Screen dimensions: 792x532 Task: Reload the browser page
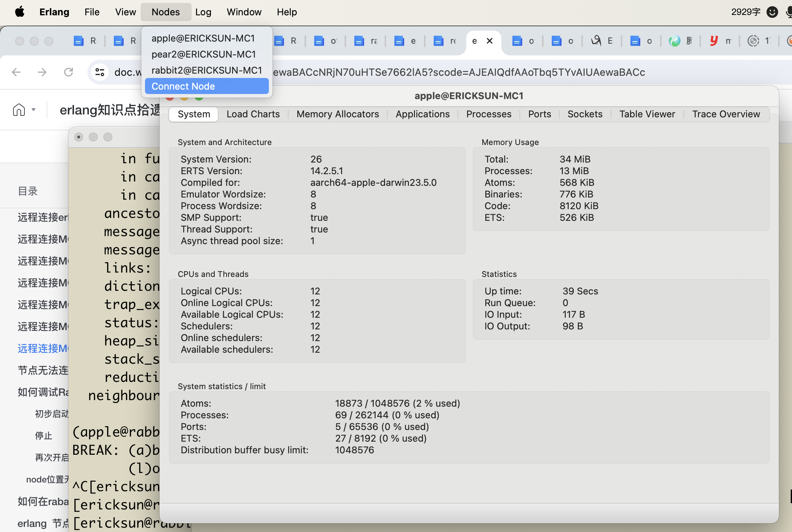coord(68,72)
